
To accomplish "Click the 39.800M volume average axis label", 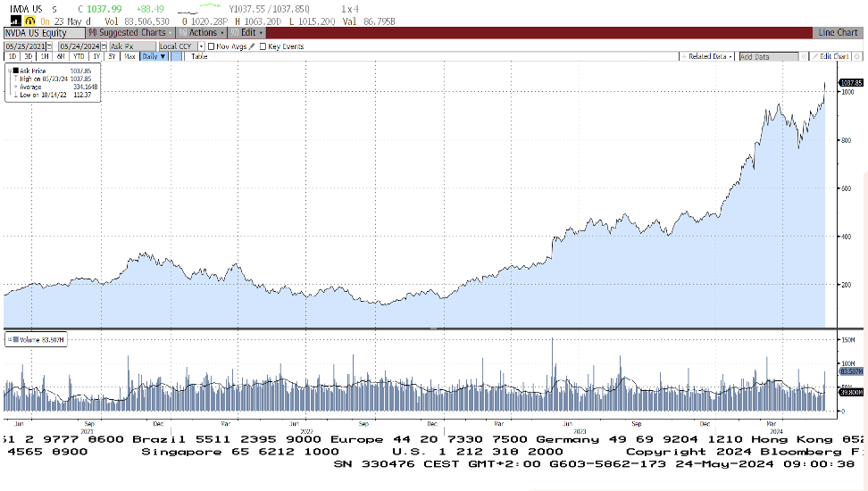I will coord(851,392).
